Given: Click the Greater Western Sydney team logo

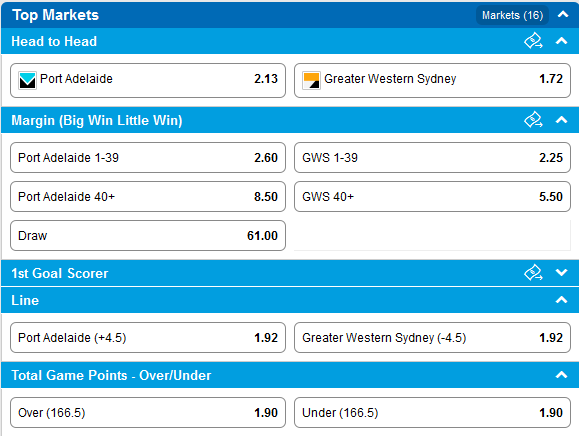Looking at the screenshot, I should tap(311, 80).
